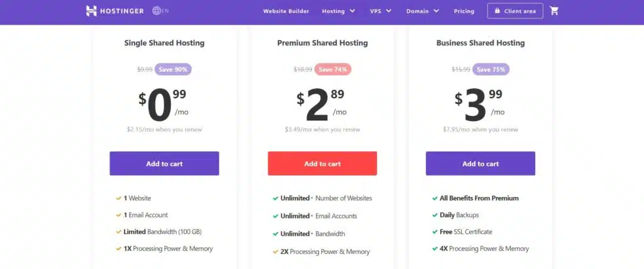
Task: Click the lock icon in Client area
Action: coord(497,11)
